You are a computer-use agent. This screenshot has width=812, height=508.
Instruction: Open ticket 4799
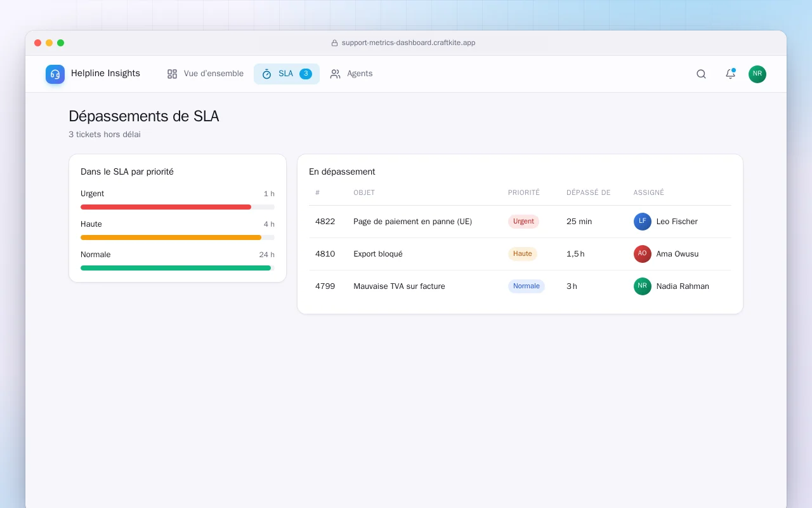325,286
